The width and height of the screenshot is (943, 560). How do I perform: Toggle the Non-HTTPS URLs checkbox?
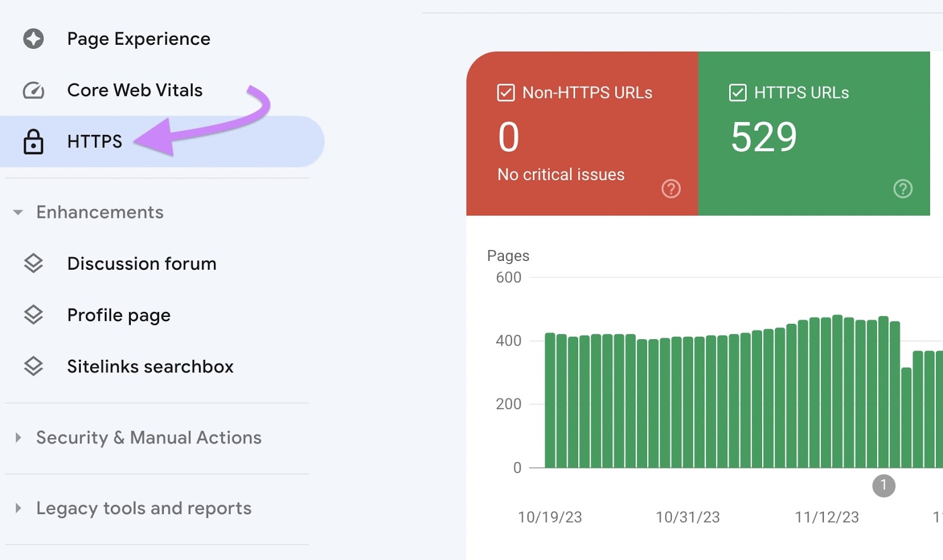coord(506,92)
